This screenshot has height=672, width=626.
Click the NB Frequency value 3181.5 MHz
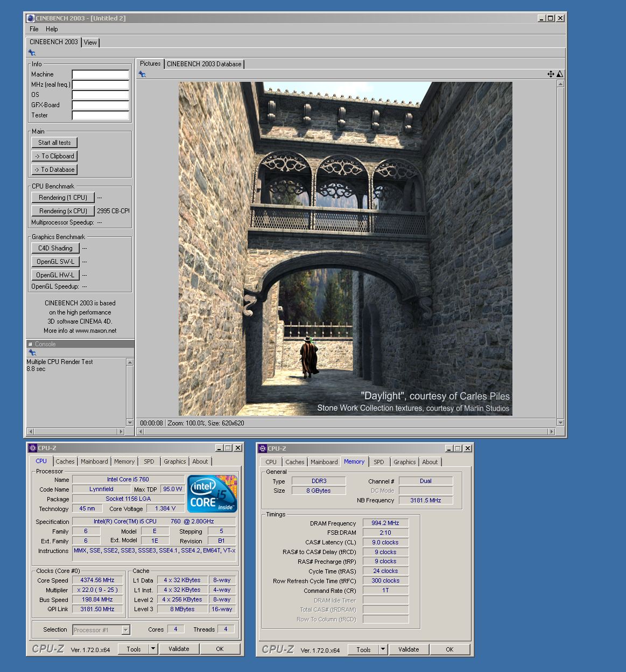coord(426,500)
